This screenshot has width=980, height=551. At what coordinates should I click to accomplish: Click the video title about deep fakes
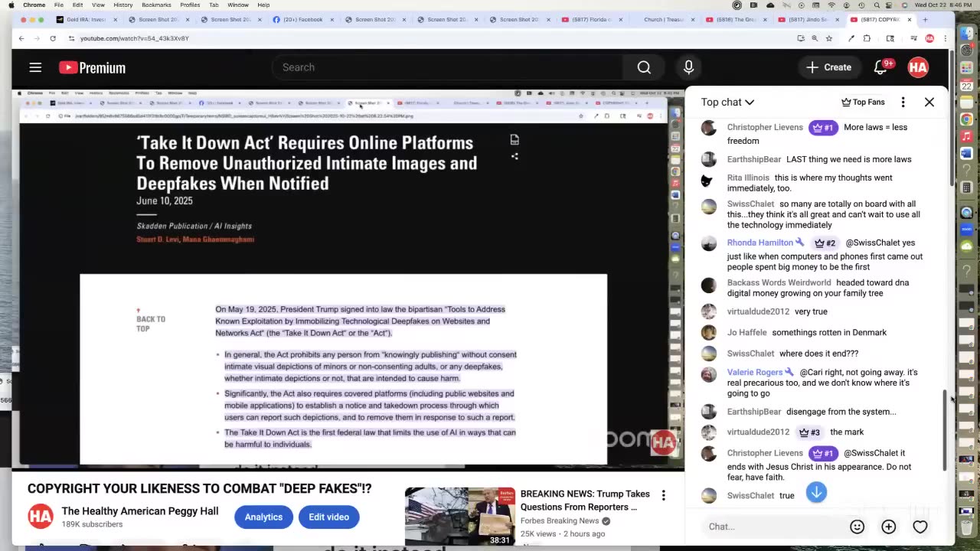(x=199, y=488)
